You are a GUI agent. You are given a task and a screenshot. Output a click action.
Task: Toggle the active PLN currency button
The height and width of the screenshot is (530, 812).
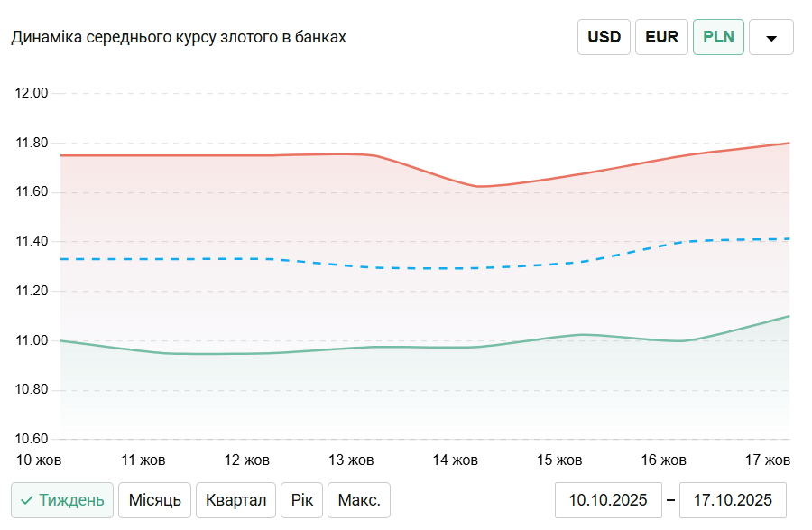pyautogui.click(x=718, y=38)
